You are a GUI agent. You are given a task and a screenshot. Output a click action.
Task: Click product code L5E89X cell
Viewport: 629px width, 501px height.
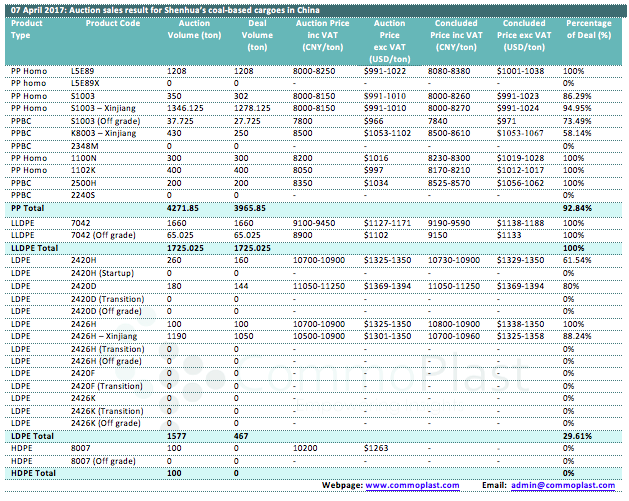pos(87,81)
